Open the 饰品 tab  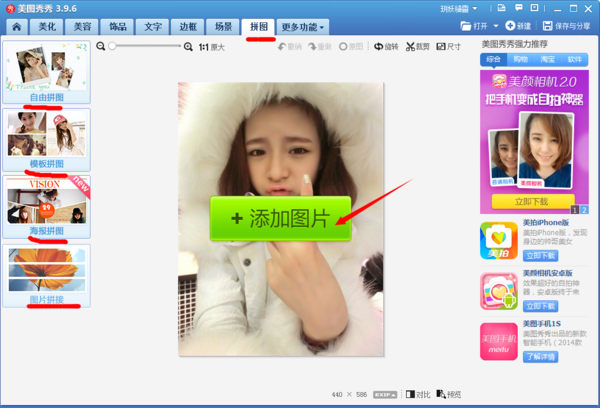pos(117,27)
